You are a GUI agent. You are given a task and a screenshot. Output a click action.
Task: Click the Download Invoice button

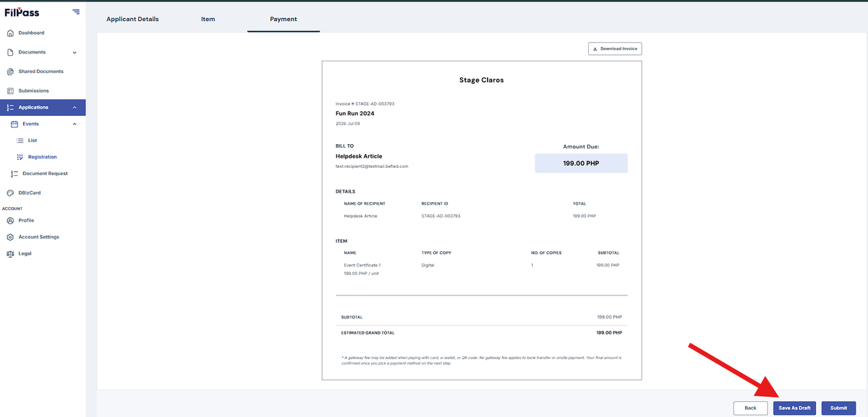[615, 49]
